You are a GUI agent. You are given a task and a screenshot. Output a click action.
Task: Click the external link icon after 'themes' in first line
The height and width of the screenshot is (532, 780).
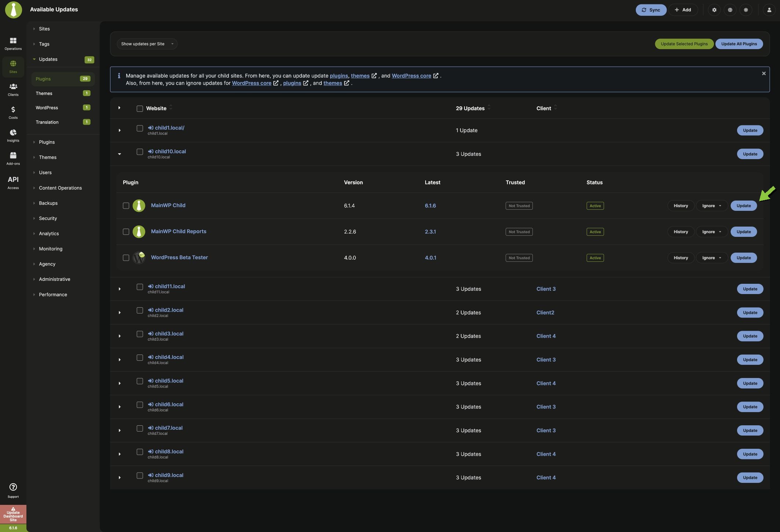(374, 76)
